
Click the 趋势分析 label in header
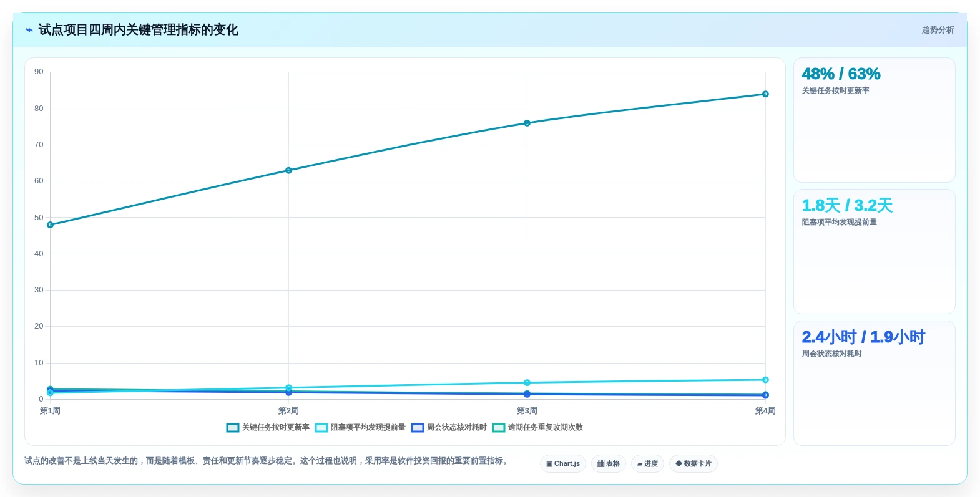[938, 30]
